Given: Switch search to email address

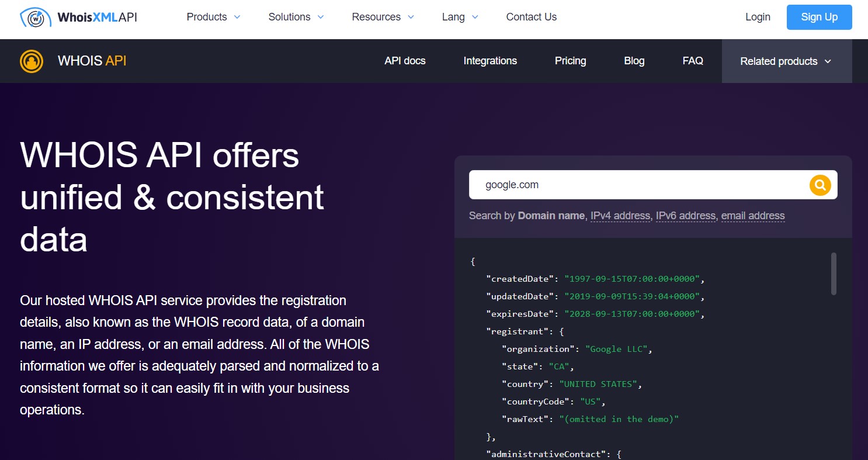Looking at the screenshot, I should (753, 216).
